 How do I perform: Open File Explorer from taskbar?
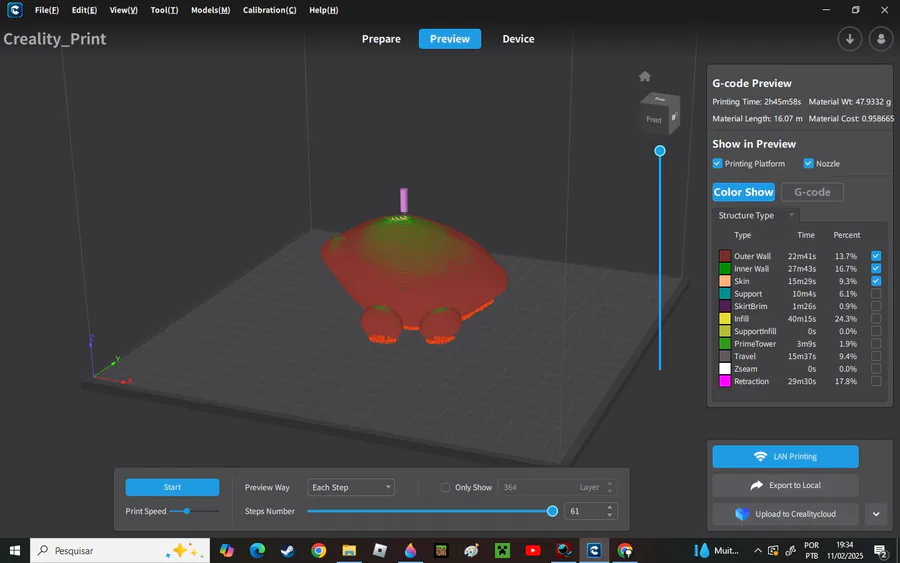coord(349,551)
